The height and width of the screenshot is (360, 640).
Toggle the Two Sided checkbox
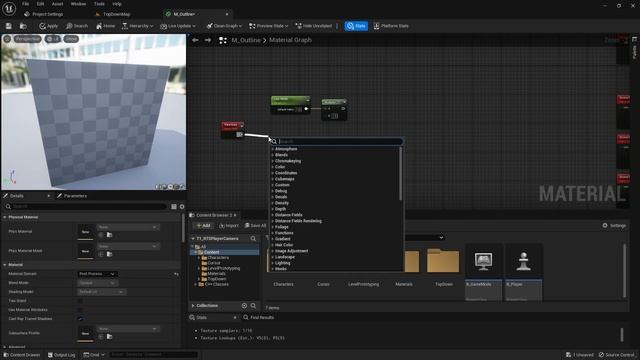(x=80, y=301)
